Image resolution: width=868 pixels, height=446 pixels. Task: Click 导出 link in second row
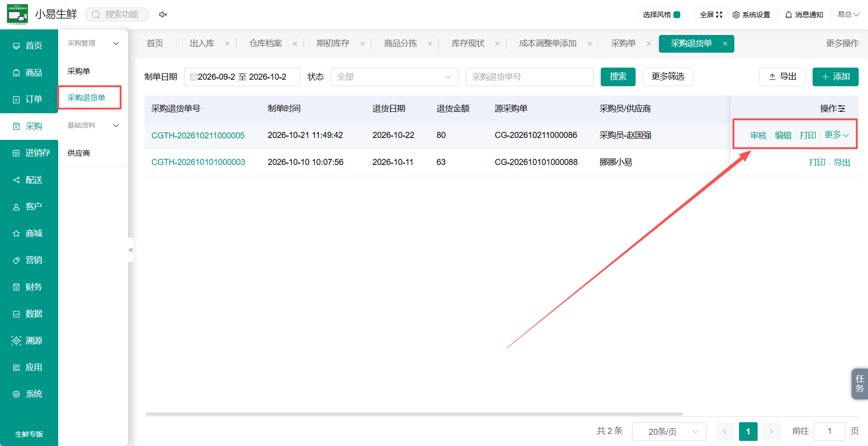tap(842, 163)
